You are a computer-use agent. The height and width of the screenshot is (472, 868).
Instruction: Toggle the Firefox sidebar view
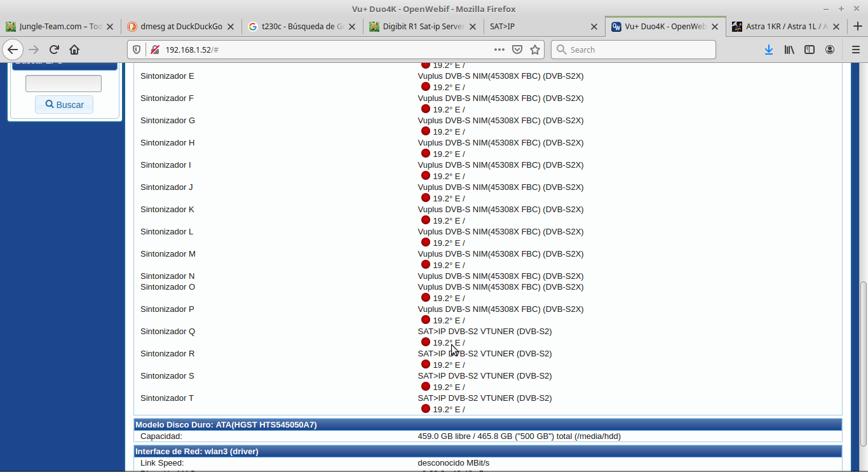pyautogui.click(x=809, y=50)
